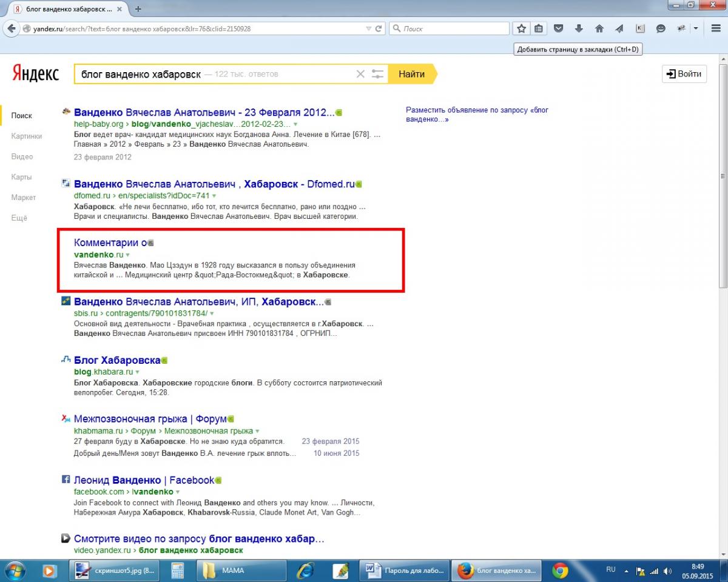
Task: Go to the home page icon
Action: pyautogui.click(x=599, y=28)
